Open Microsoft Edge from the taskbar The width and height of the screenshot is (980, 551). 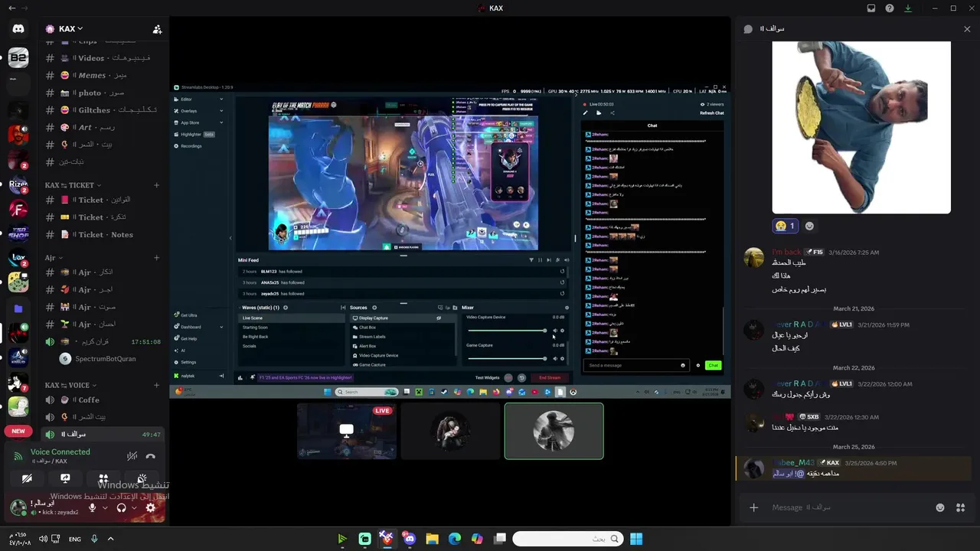[x=454, y=539]
